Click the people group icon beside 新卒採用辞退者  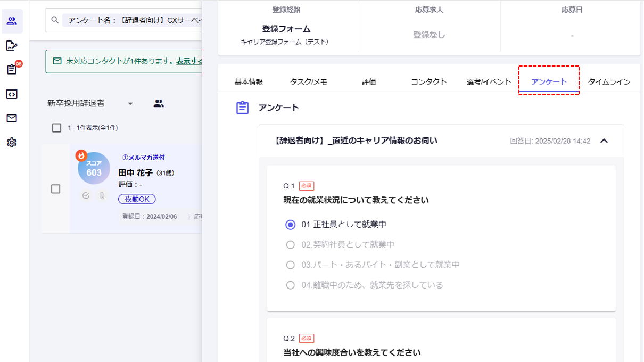coord(159,104)
